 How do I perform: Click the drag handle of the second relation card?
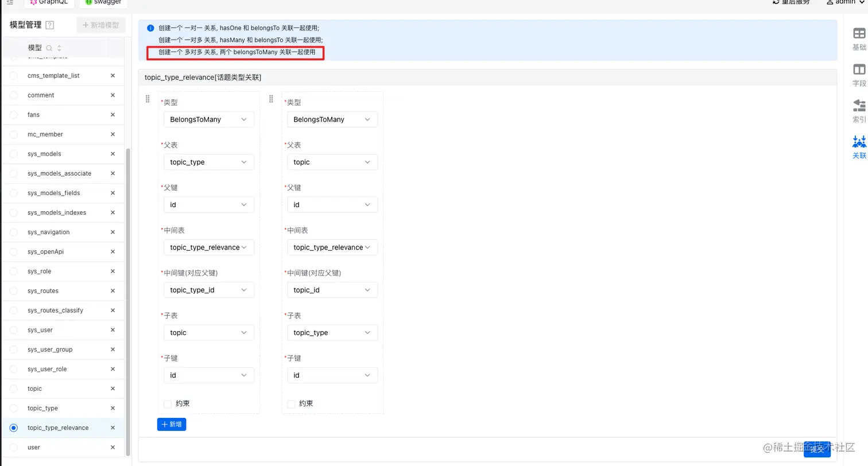pos(271,99)
